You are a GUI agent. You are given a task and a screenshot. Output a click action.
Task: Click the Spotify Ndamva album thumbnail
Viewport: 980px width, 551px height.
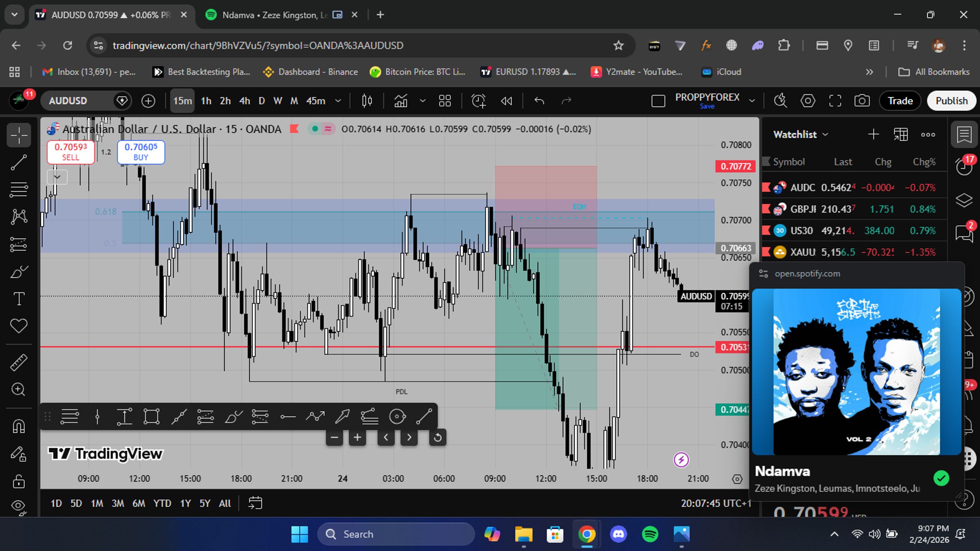(856, 372)
